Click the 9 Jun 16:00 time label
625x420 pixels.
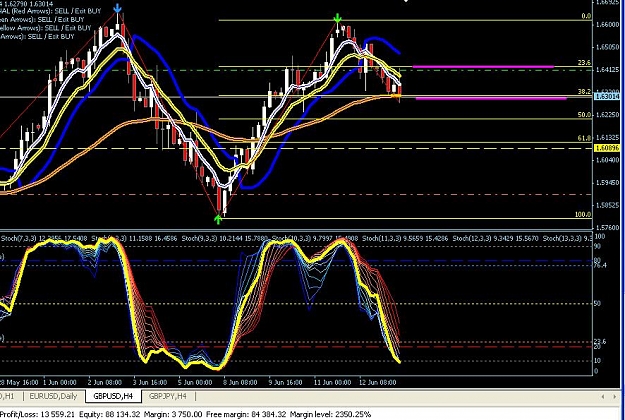click(x=285, y=383)
